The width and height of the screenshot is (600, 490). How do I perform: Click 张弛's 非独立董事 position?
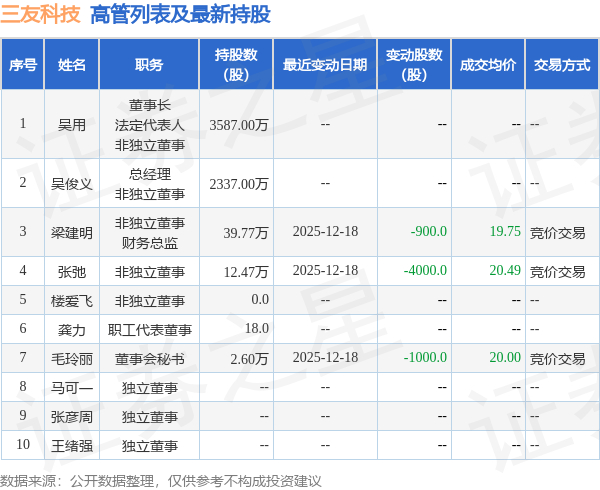150,272
